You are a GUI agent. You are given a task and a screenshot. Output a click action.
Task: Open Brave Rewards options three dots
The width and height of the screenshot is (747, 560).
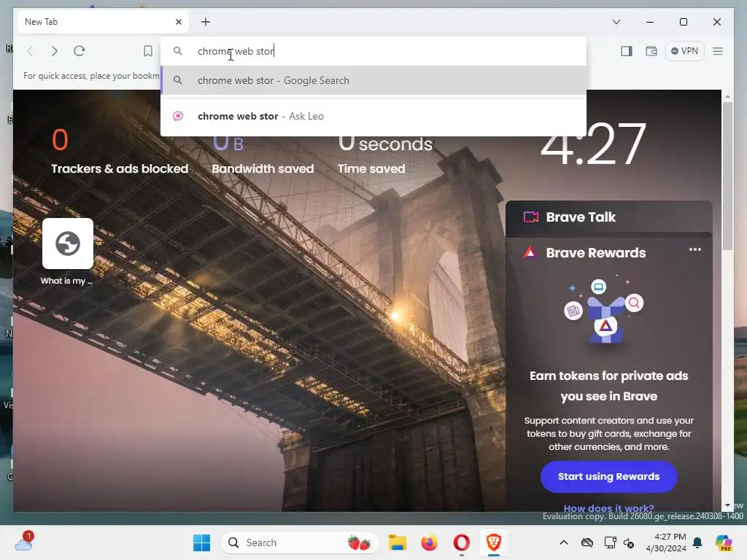(x=695, y=249)
